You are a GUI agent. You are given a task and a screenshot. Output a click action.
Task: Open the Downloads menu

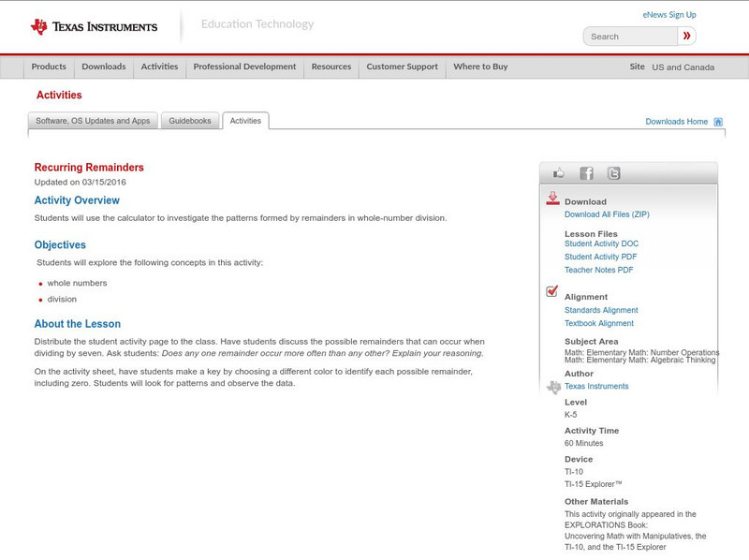[104, 66]
